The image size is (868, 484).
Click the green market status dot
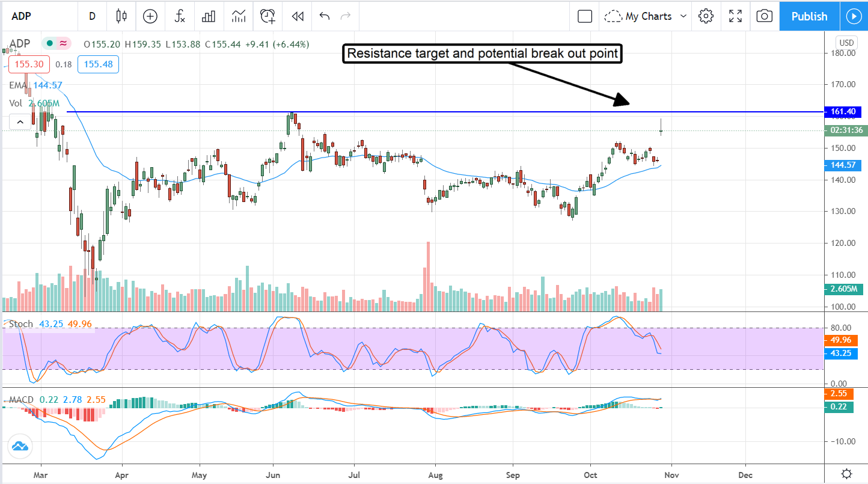pyautogui.click(x=49, y=43)
